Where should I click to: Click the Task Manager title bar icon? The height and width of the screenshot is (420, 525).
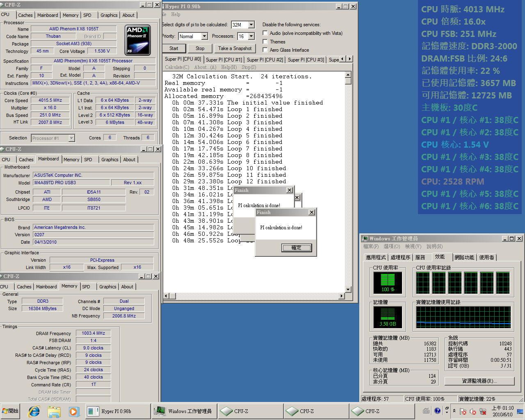(x=365, y=238)
